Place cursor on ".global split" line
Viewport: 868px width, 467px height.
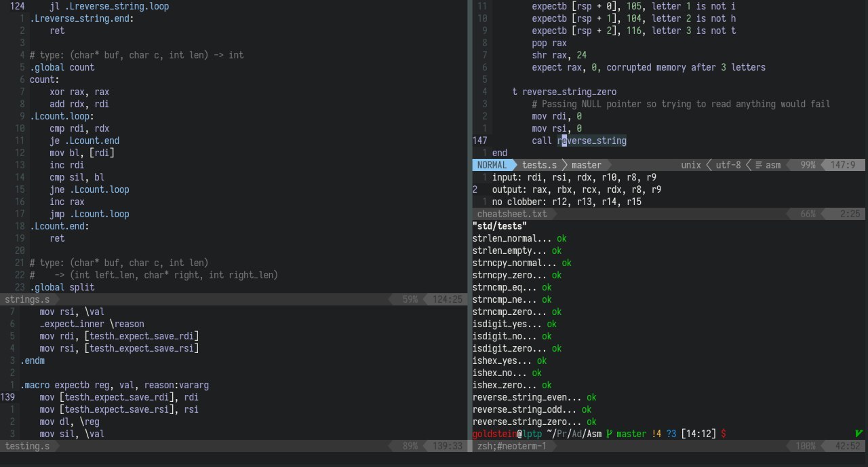tap(62, 287)
